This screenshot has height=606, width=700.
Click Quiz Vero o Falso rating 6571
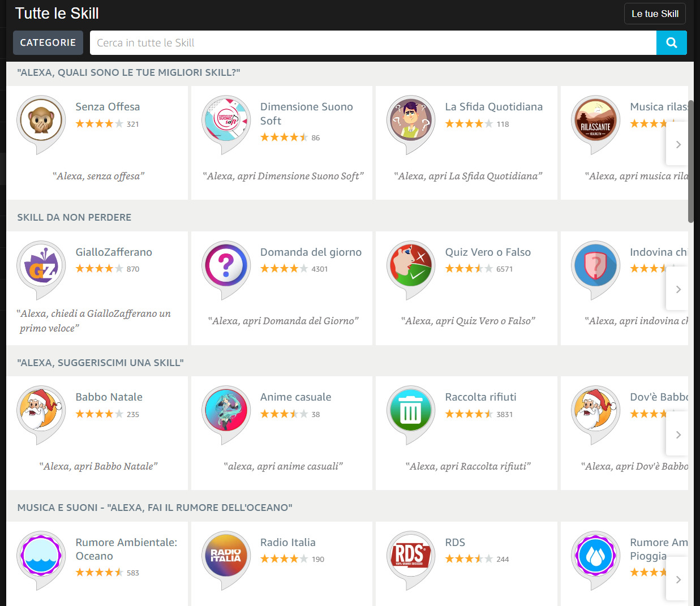click(x=479, y=269)
